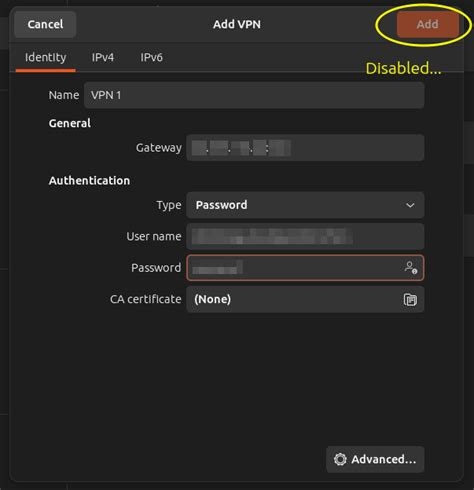Viewport: 474px width, 490px height.
Task: Switch to the Identity tab
Action: click(x=46, y=58)
